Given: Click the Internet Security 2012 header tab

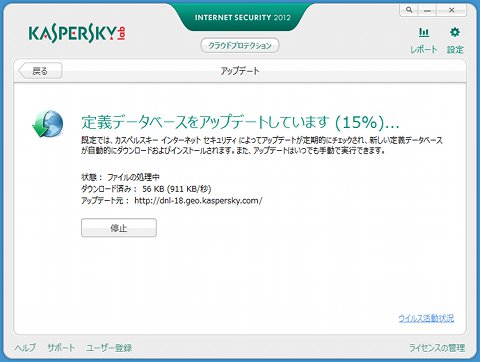Looking at the screenshot, I should click(x=242, y=17).
